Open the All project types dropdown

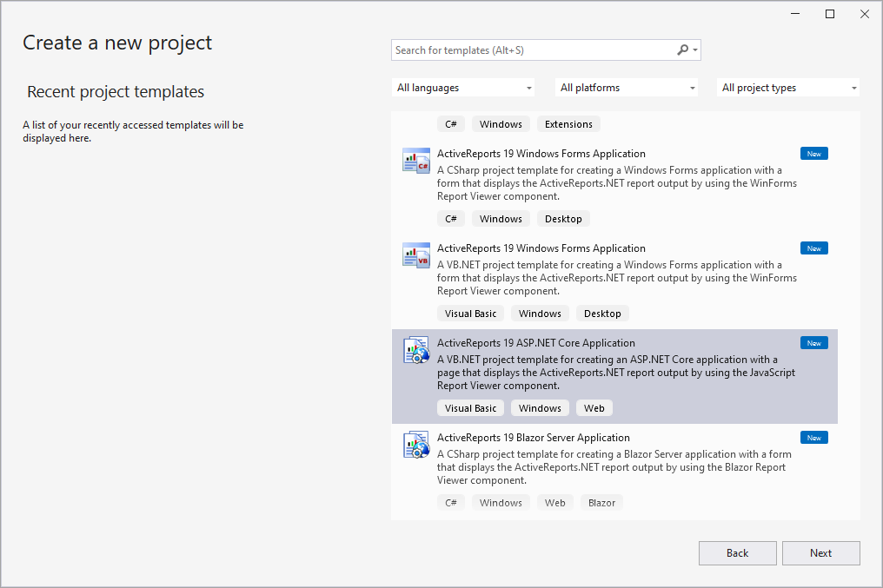pyautogui.click(x=787, y=87)
